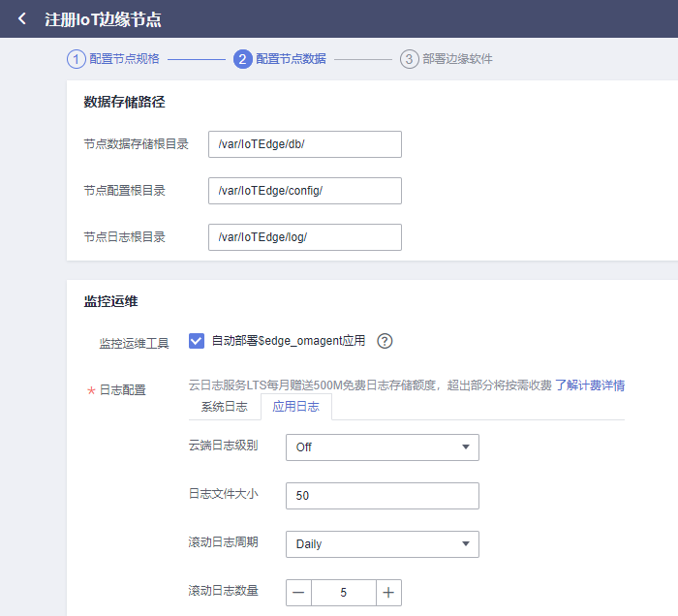Decrease rolling log count with minus

(x=298, y=593)
